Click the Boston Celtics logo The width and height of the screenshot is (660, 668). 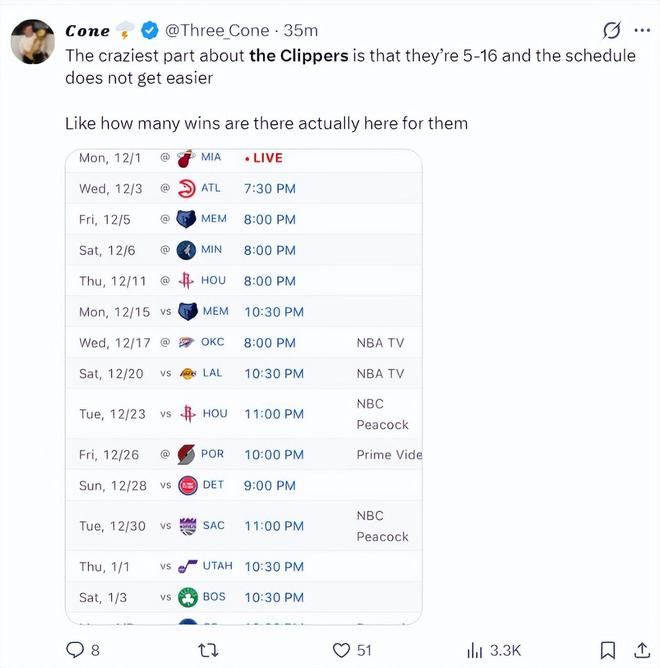coord(187,597)
